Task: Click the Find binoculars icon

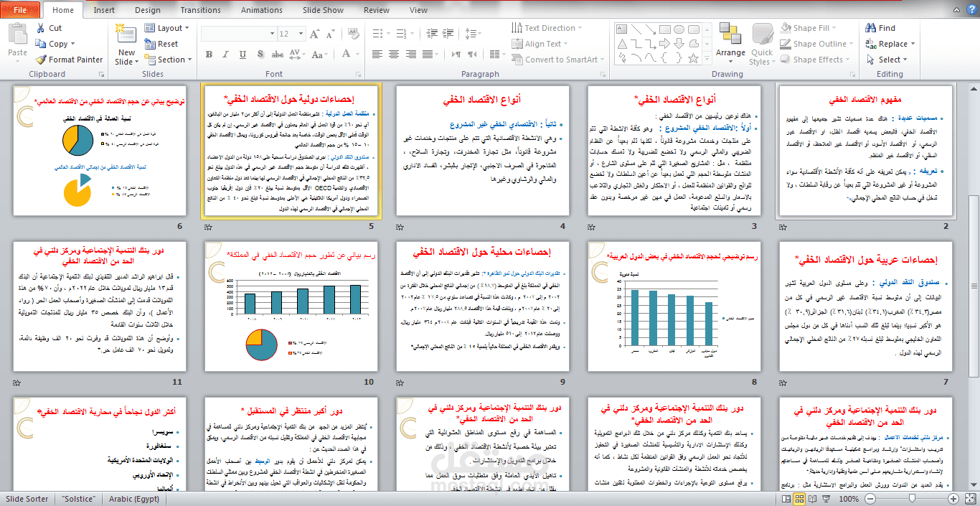Action: (x=870, y=28)
